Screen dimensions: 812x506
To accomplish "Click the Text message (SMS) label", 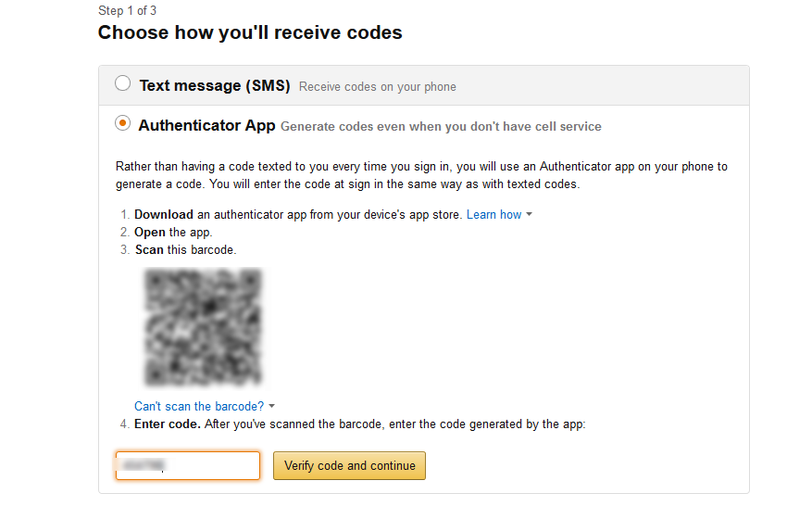I will 215,86.
